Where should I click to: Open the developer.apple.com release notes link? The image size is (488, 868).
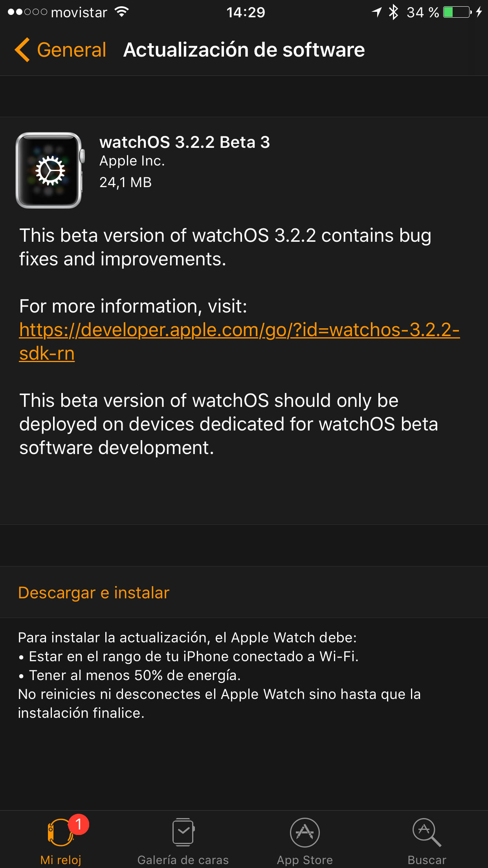point(239,341)
